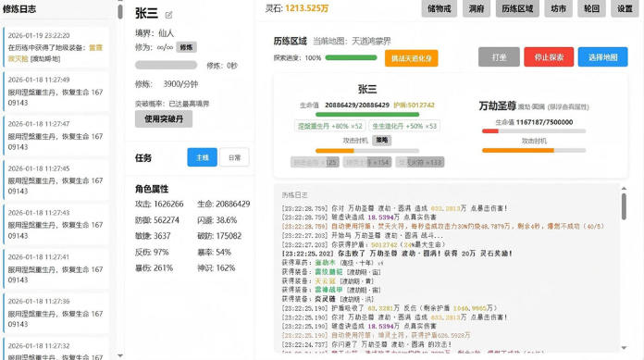644x360 pixels.
Task: Click the 突破概率: 已达最高境界 text
Action: [x=172, y=104]
